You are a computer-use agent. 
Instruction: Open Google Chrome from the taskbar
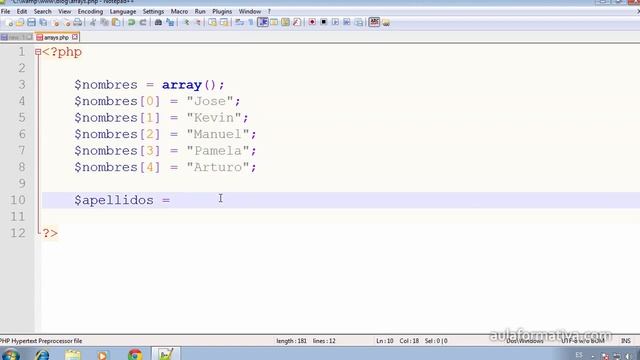click(135, 354)
